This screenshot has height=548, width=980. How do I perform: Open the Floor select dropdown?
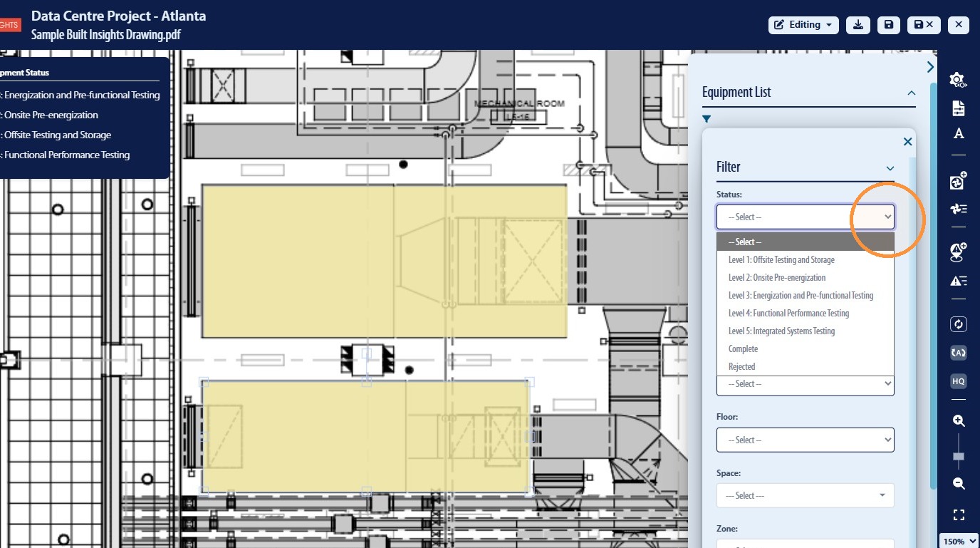pyautogui.click(x=805, y=440)
